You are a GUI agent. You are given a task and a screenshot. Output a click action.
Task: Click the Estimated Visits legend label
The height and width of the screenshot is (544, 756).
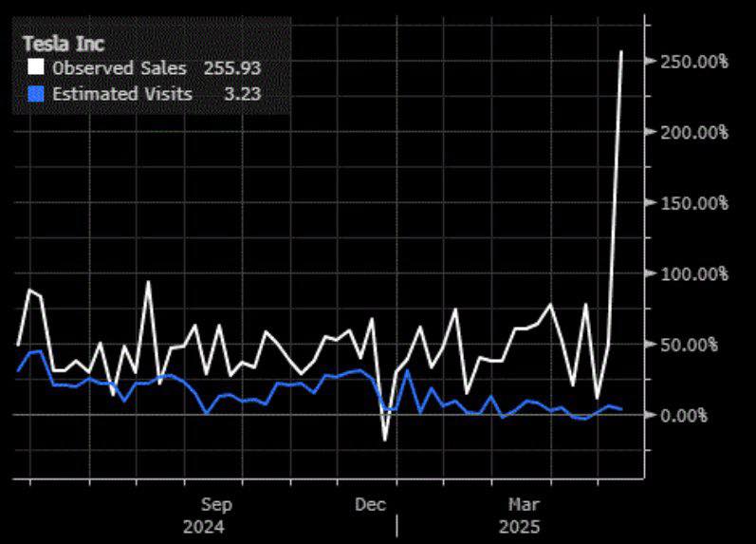coord(122,94)
